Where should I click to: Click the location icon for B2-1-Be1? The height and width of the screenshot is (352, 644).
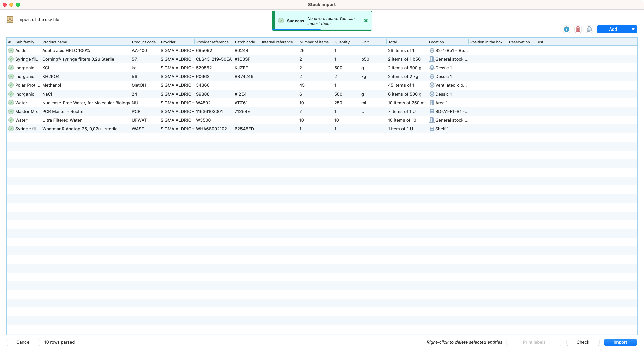(432, 50)
